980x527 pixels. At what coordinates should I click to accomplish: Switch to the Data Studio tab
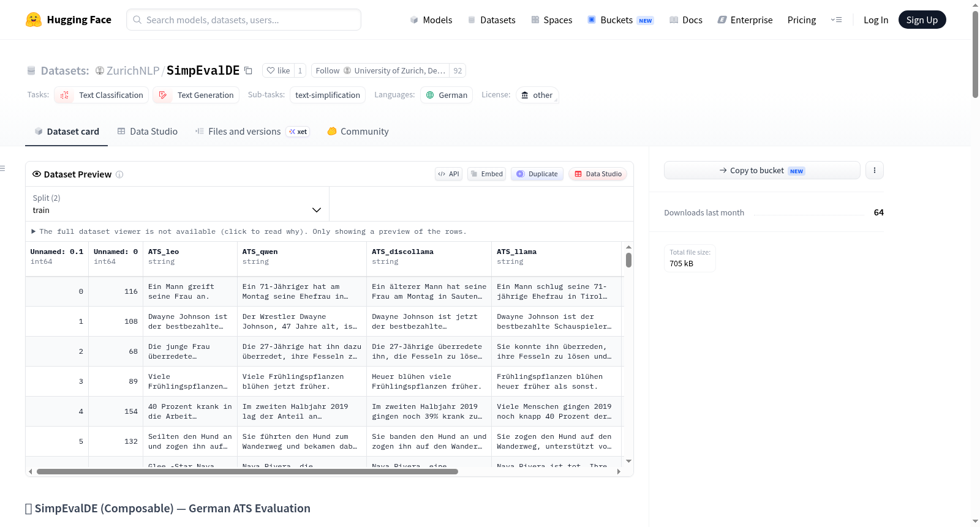click(x=147, y=132)
